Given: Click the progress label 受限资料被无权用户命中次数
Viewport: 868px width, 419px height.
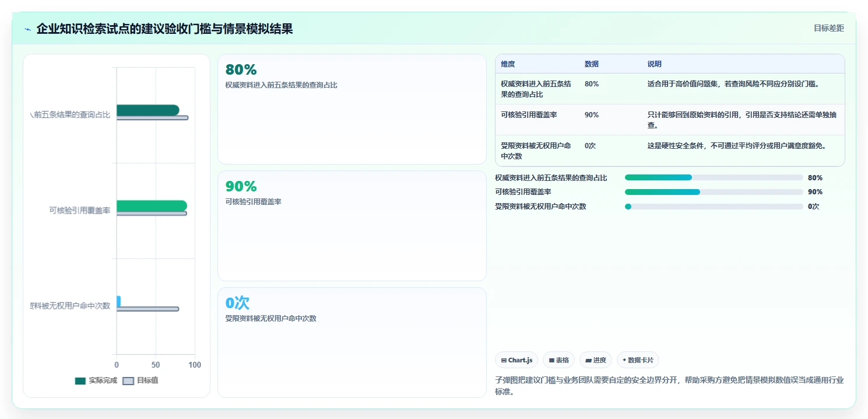Looking at the screenshot, I should 540,207.
